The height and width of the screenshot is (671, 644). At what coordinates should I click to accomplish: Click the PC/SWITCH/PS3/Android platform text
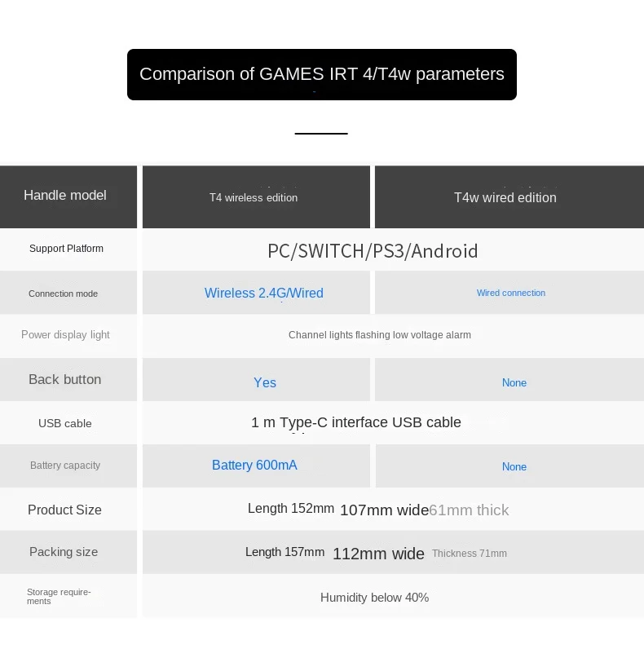point(373,250)
